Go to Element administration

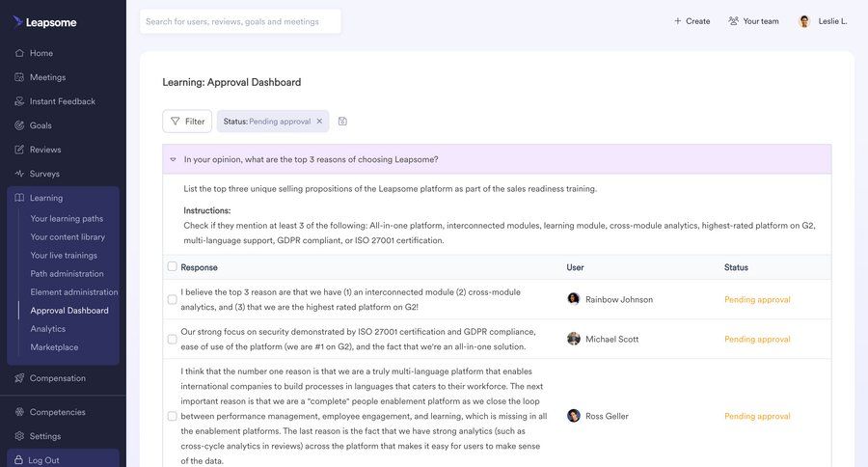[74, 292]
